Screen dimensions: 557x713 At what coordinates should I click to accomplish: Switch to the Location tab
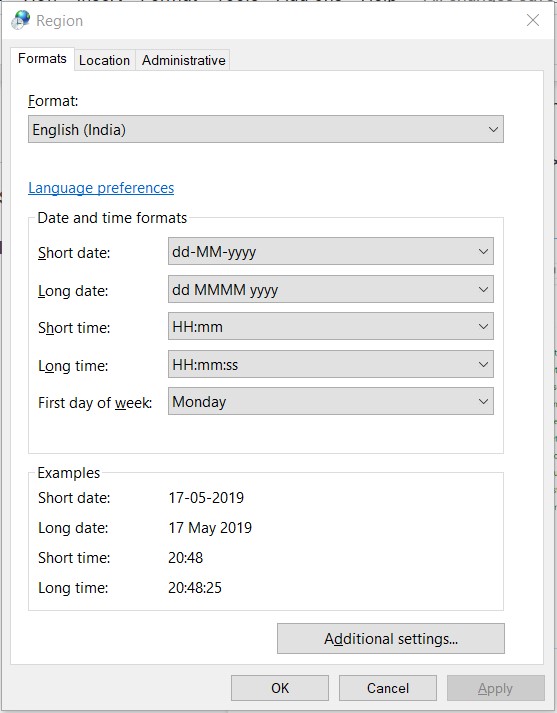tap(105, 60)
